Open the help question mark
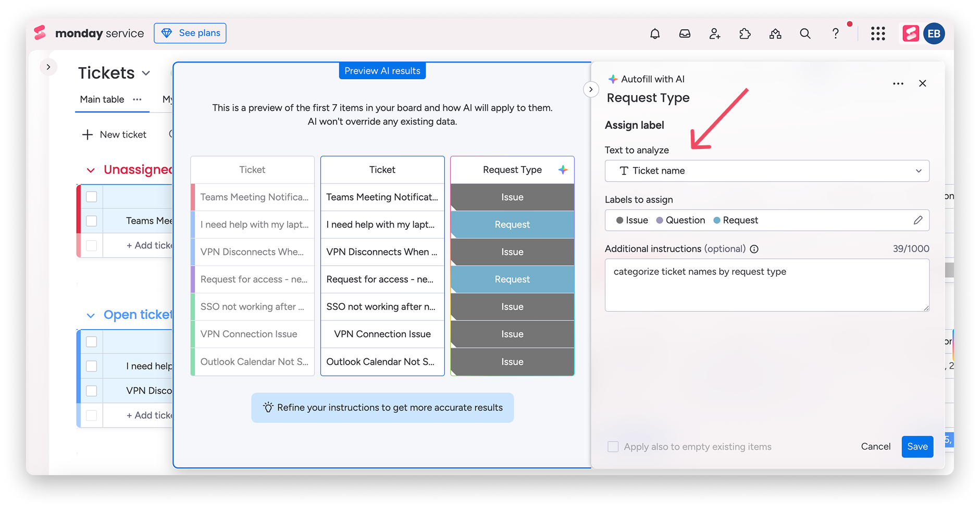The height and width of the screenshot is (509, 980). point(836,34)
